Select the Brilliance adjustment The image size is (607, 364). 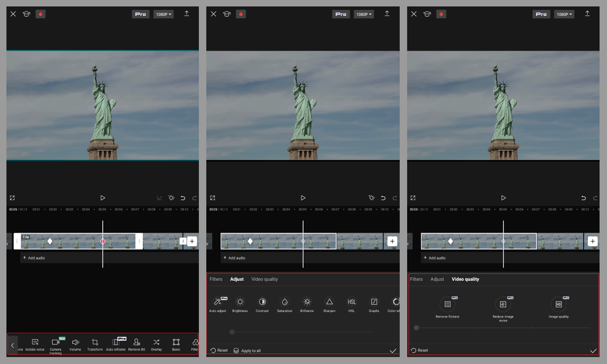307,305
